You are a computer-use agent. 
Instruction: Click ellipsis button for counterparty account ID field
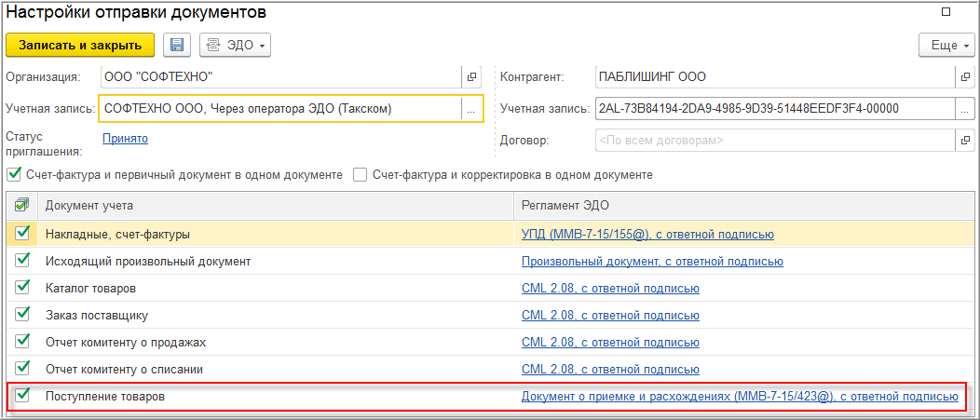pos(964,109)
